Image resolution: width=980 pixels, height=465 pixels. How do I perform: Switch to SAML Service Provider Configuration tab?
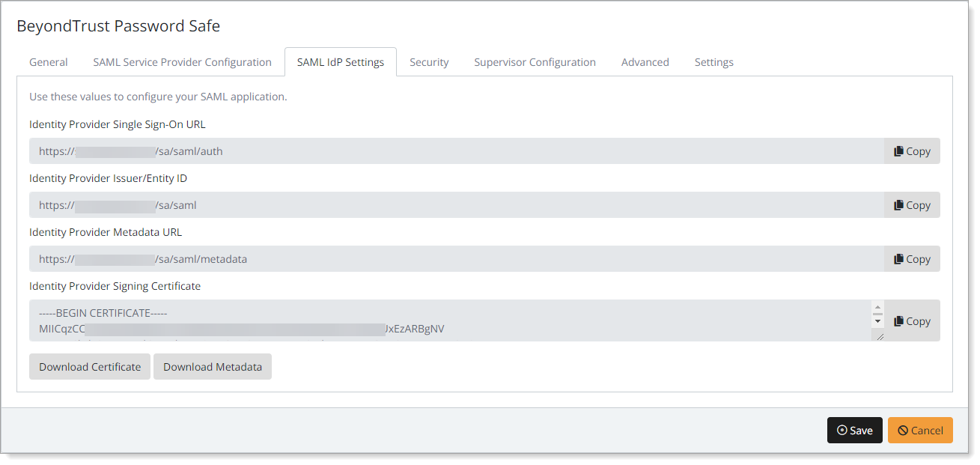coord(182,62)
